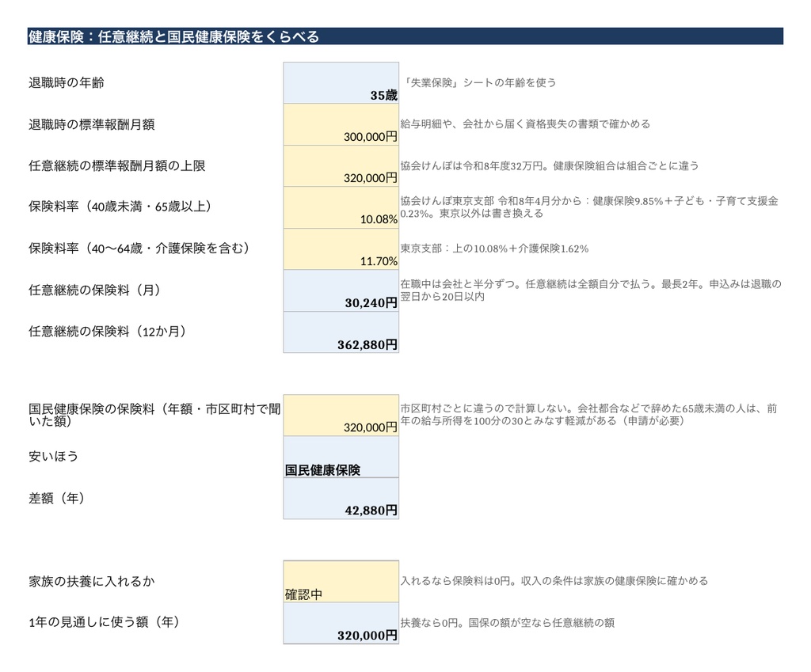Click the note 入れるなら保険料は0円
Screen dimensions: 811x672
554,581
